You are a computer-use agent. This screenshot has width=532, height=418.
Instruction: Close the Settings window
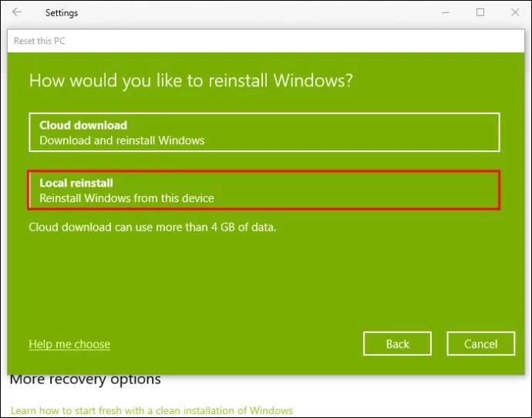point(515,12)
